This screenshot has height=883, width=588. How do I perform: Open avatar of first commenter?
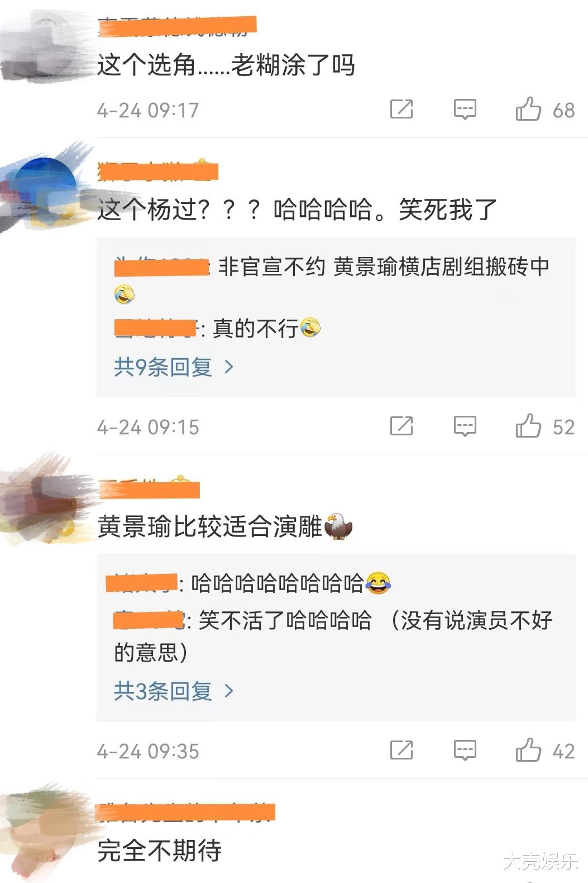45,47
